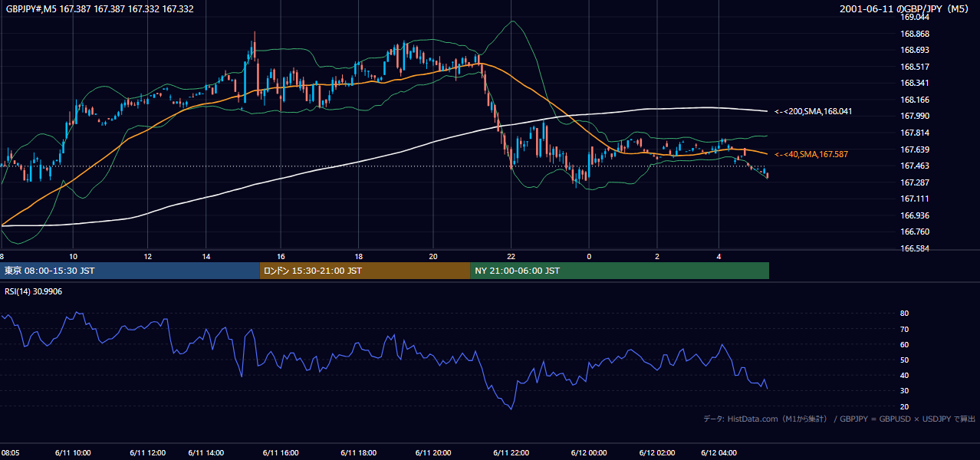Click the '6/11 16:00' time label

(x=281, y=453)
